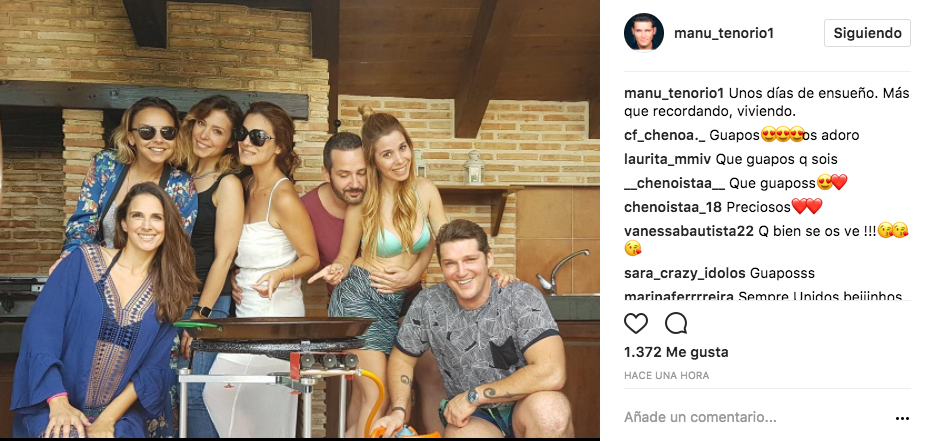View the 1.372 Me gusta likes list
933x441 pixels.
tap(676, 352)
